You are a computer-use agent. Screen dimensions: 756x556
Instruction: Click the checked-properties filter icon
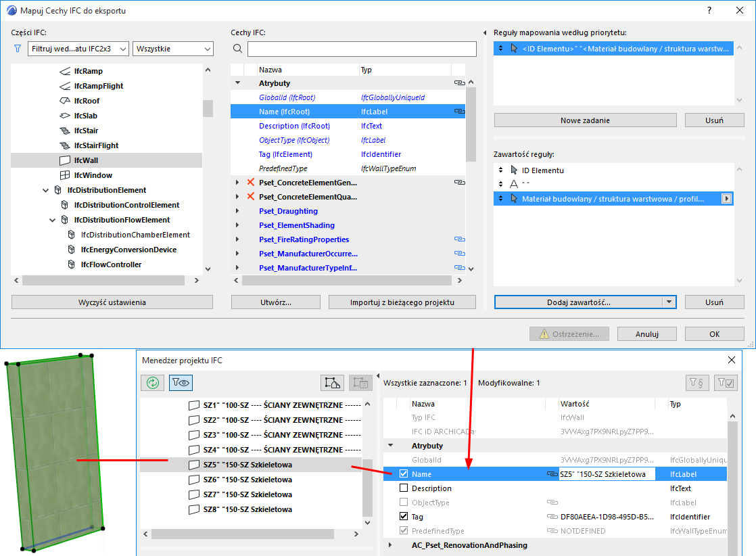point(726,383)
